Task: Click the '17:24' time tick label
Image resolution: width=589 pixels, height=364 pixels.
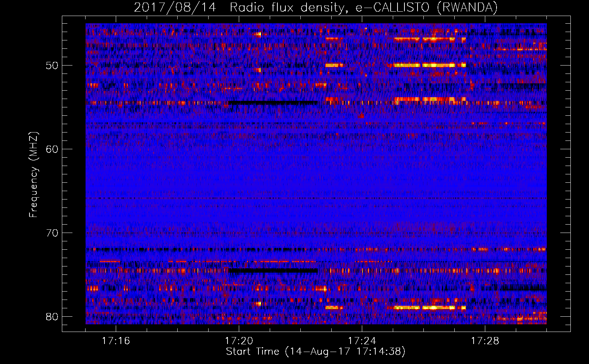Action: 362,341
